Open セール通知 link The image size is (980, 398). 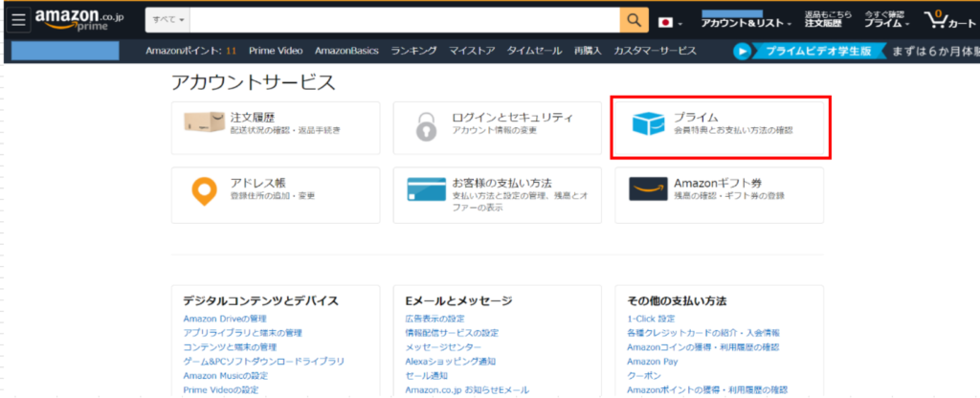coord(426,375)
